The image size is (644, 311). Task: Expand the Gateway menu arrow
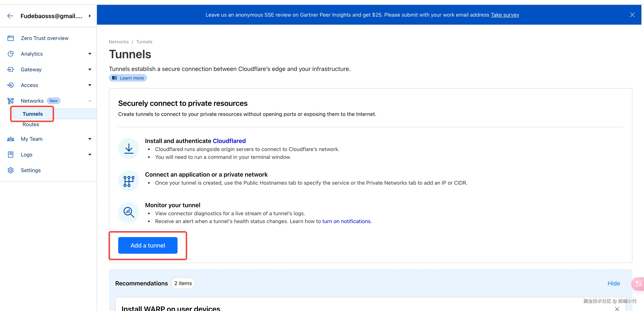click(x=90, y=70)
